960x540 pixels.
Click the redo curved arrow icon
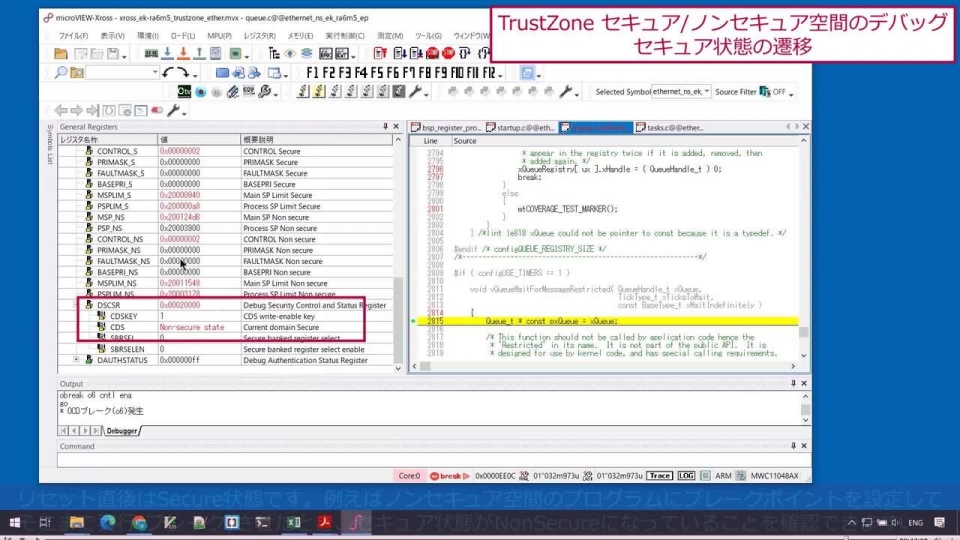point(182,73)
